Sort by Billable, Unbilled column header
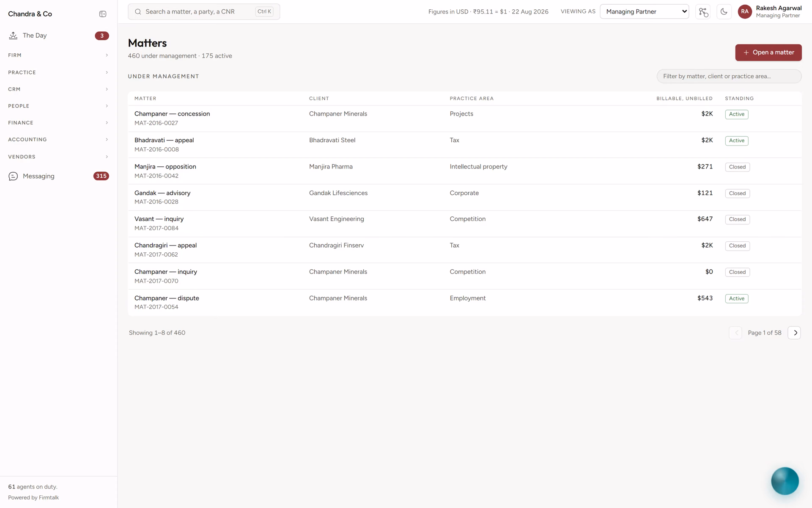This screenshot has height=508, width=812. pos(684,99)
